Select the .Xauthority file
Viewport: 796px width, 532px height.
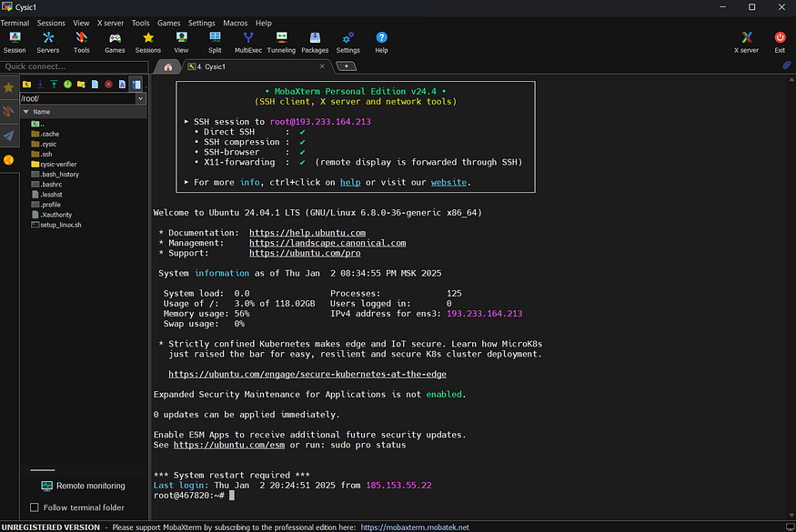[x=52, y=216]
